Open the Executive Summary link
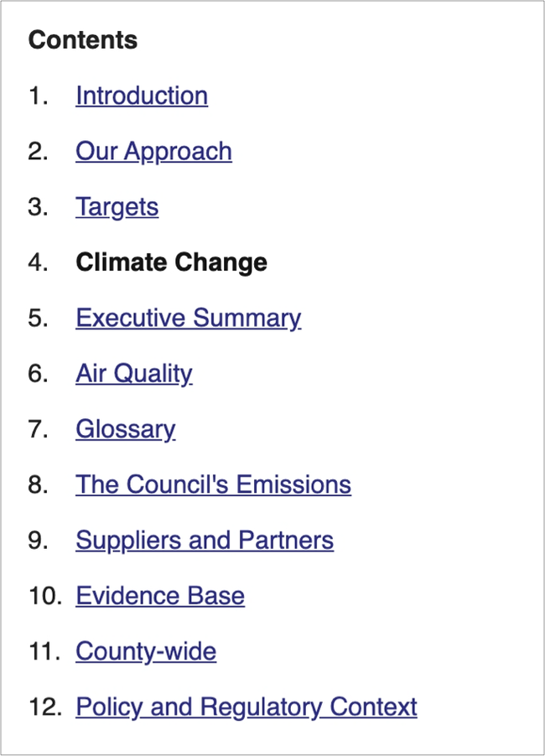The height and width of the screenshot is (756, 545). click(x=189, y=318)
